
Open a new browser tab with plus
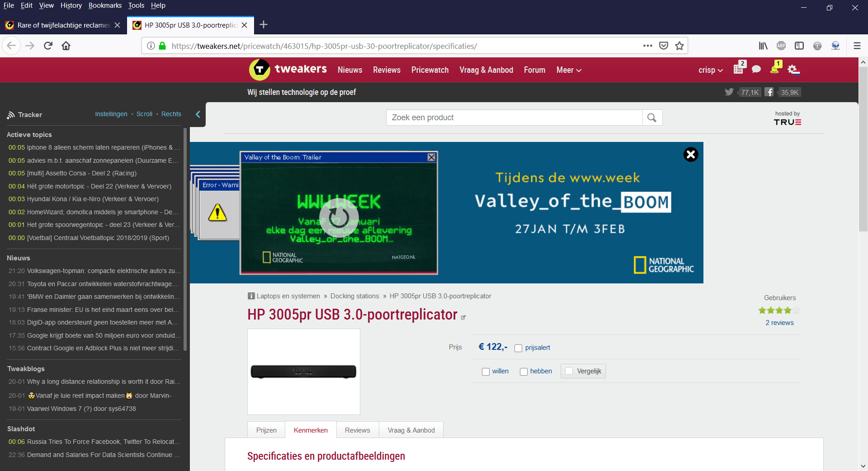(264, 25)
